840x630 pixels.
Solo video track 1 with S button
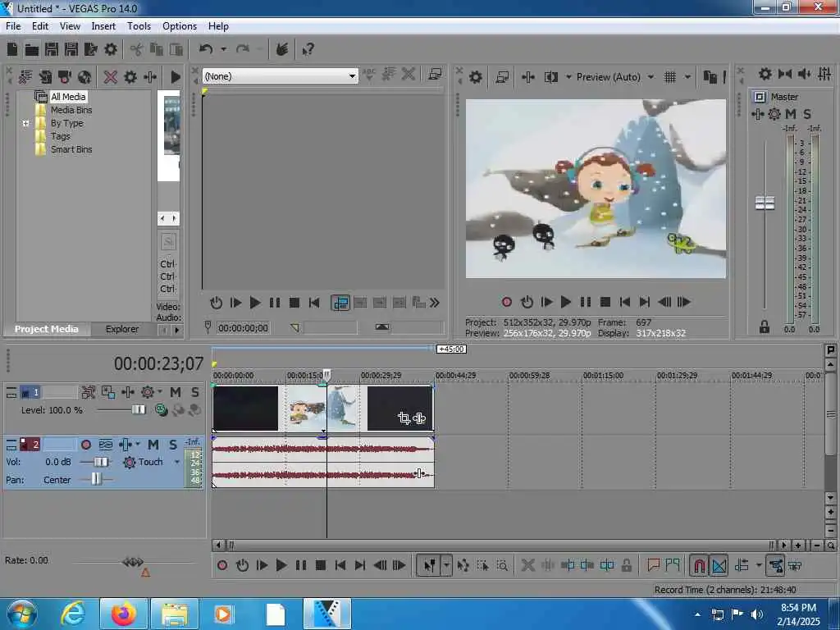point(195,392)
